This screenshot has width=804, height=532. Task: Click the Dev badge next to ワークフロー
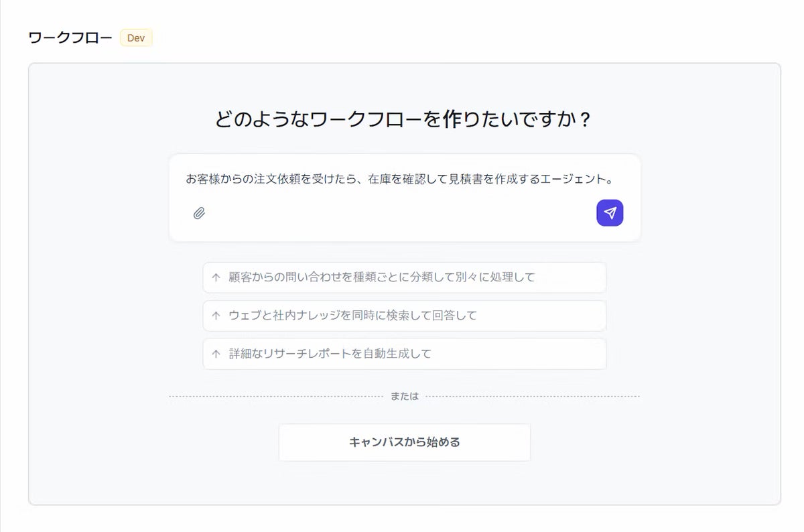coord(136,38)
